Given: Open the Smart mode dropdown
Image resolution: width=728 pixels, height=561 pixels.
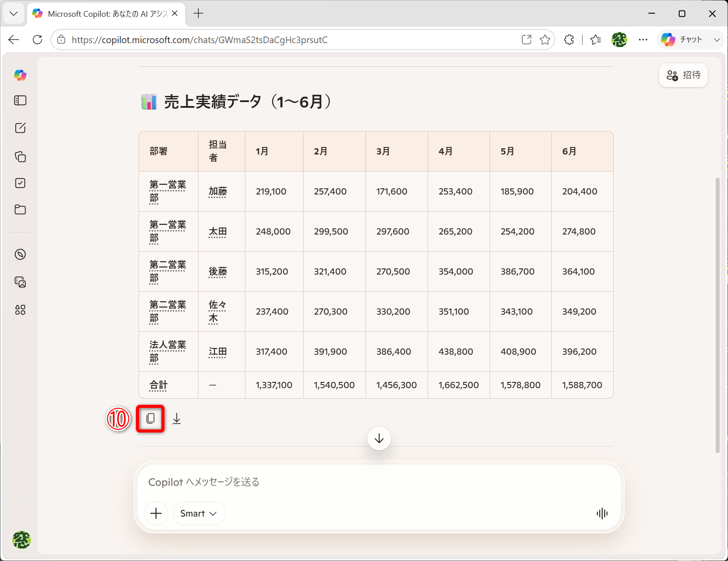Looking at the screenshot, I should [x=199, y=513].
